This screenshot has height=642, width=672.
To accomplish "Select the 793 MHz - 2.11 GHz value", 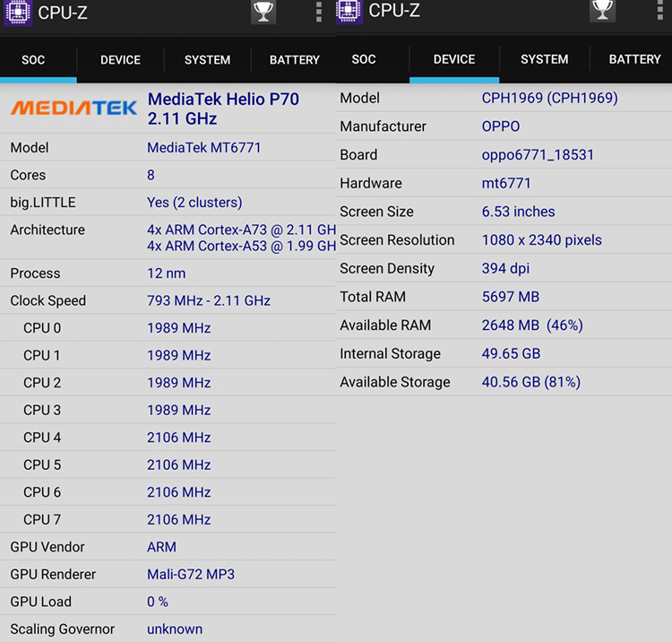I will [209, 300].
